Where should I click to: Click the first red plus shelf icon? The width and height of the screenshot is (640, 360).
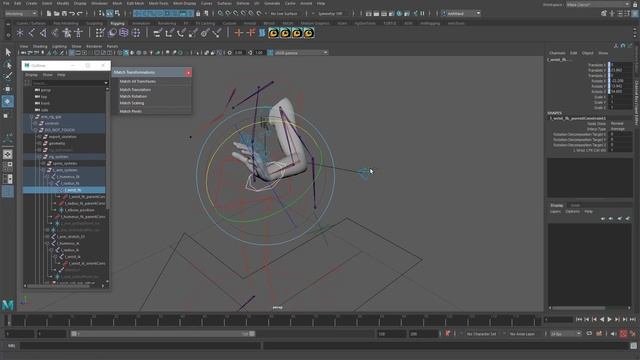(x=239, y=33)
